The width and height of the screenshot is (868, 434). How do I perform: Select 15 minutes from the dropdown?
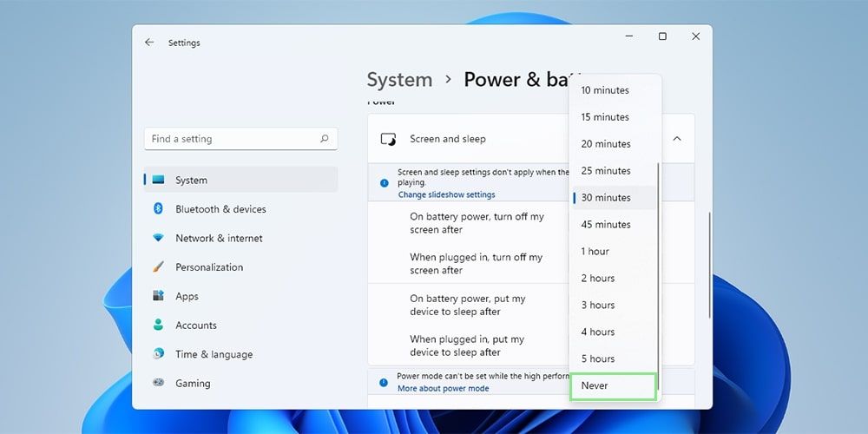[x=614, y=117]
